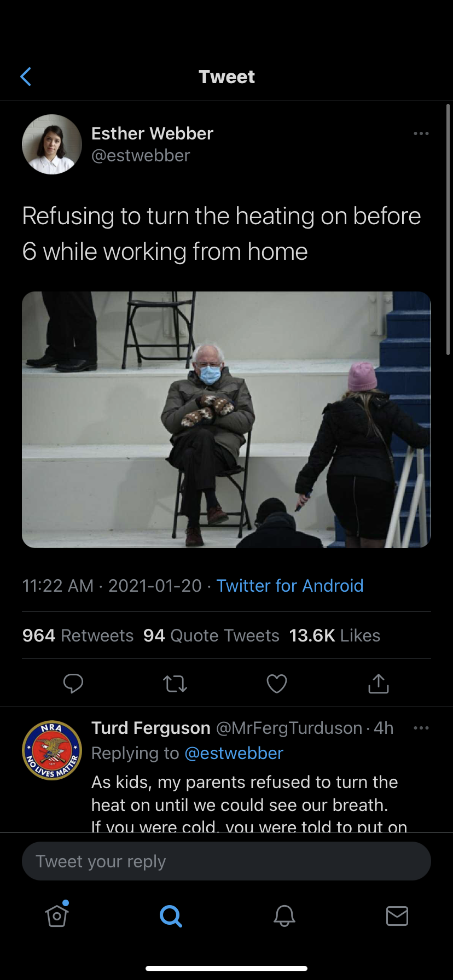Open Turd Ferguson's NRA avatar

(52, 750)
